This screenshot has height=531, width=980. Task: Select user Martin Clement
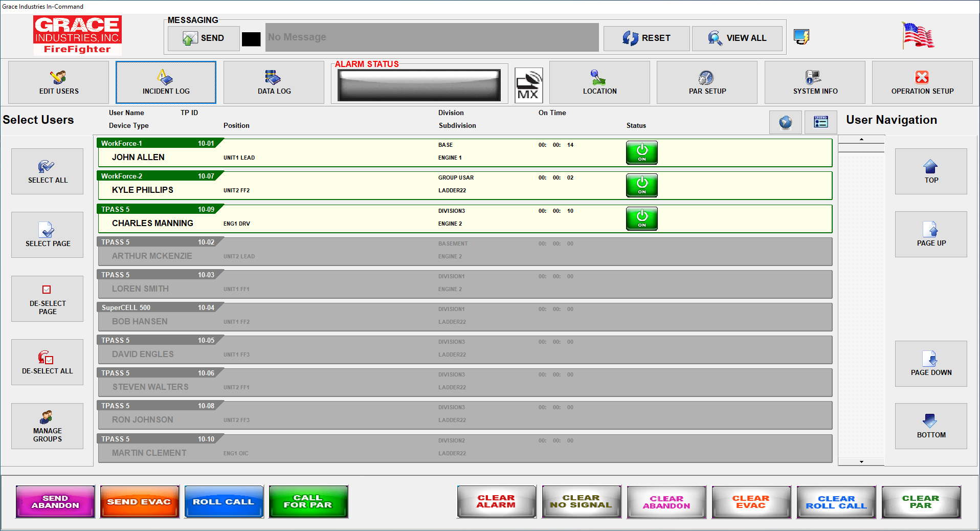point(464,449)
